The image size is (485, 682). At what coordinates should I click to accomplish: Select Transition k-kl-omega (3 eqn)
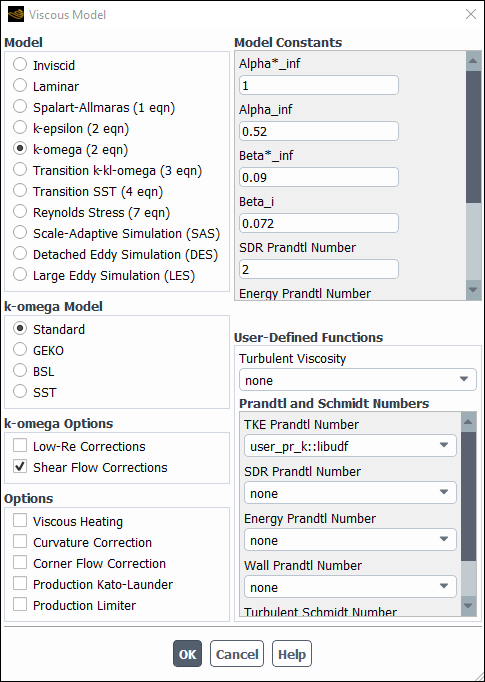coord(20,170)
